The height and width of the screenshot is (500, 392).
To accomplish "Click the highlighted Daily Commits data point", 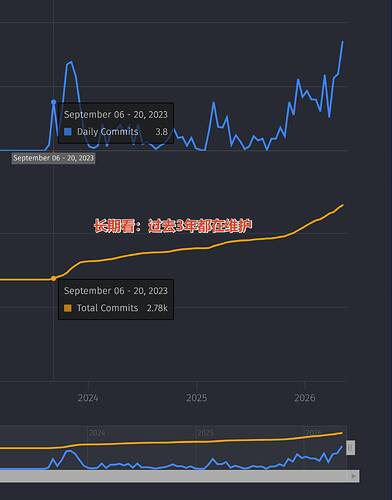I will [x=54, y=102].
